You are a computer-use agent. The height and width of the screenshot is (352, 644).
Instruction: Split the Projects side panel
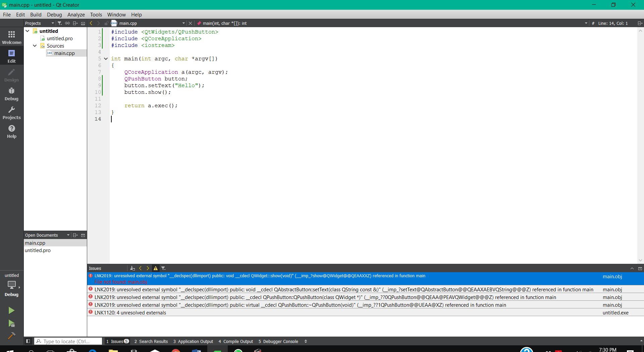coord(75,23)
